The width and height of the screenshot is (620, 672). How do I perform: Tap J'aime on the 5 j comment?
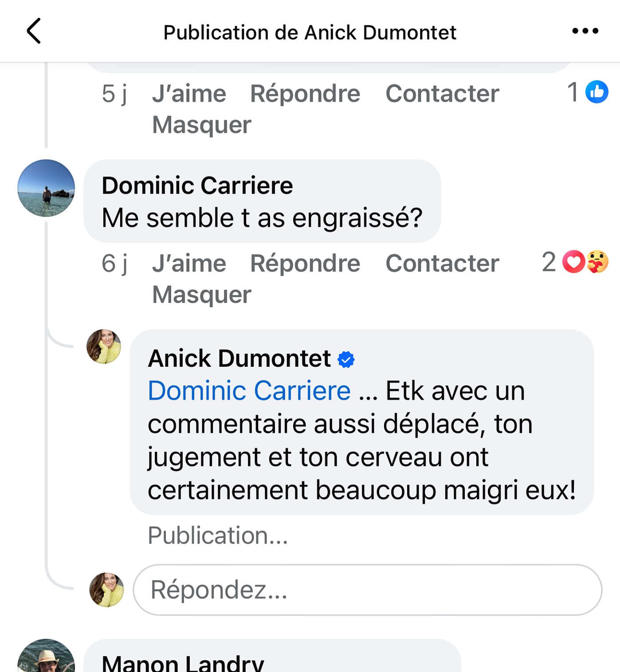point(189,94)
